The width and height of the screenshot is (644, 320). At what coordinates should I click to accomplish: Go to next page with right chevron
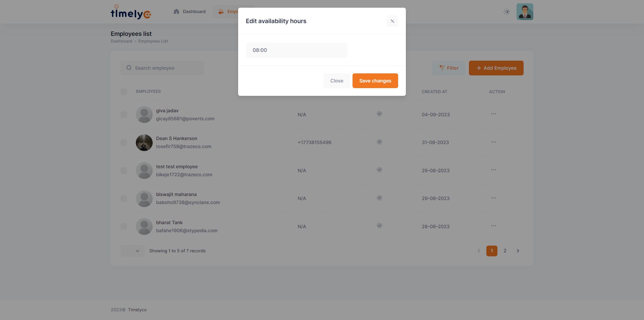pos(518,251)
